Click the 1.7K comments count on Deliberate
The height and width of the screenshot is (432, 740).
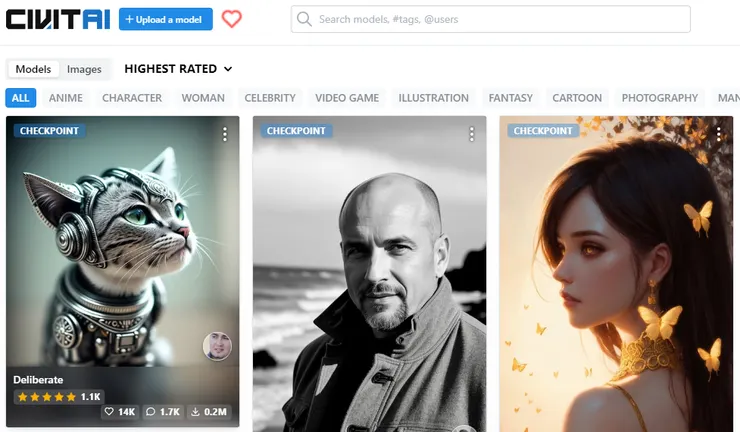click(163, 412)
